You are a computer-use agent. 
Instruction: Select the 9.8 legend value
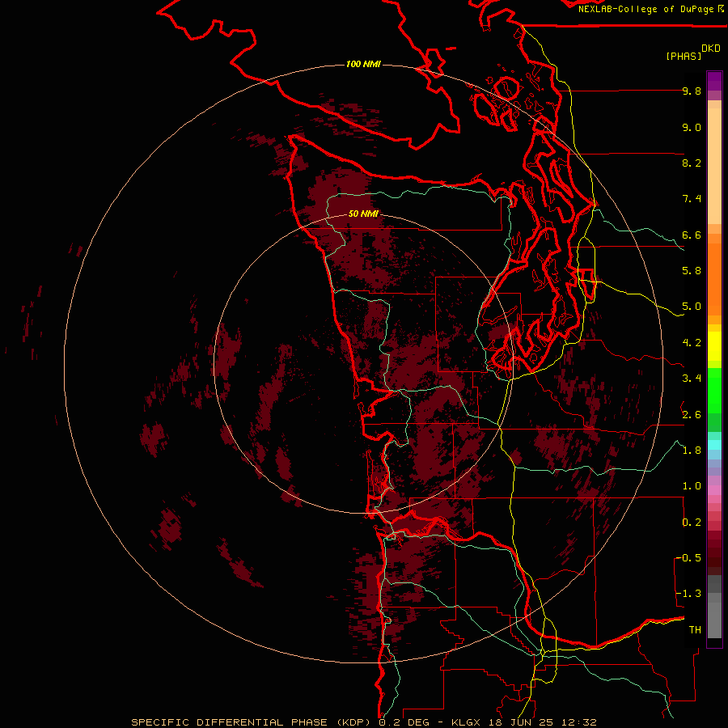coord(692,91)
